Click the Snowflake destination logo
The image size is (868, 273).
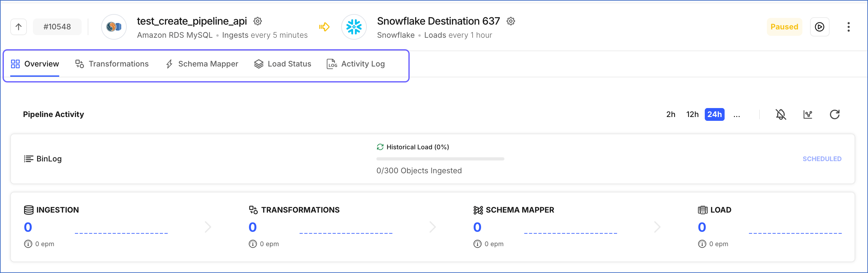tap(354, 27)
